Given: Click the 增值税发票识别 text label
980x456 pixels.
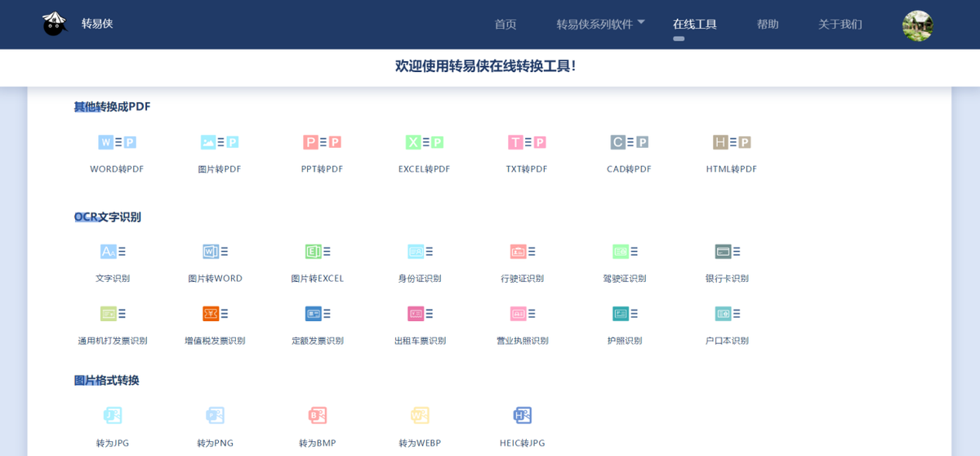Looking at the screenshot, I should (215, 341).
